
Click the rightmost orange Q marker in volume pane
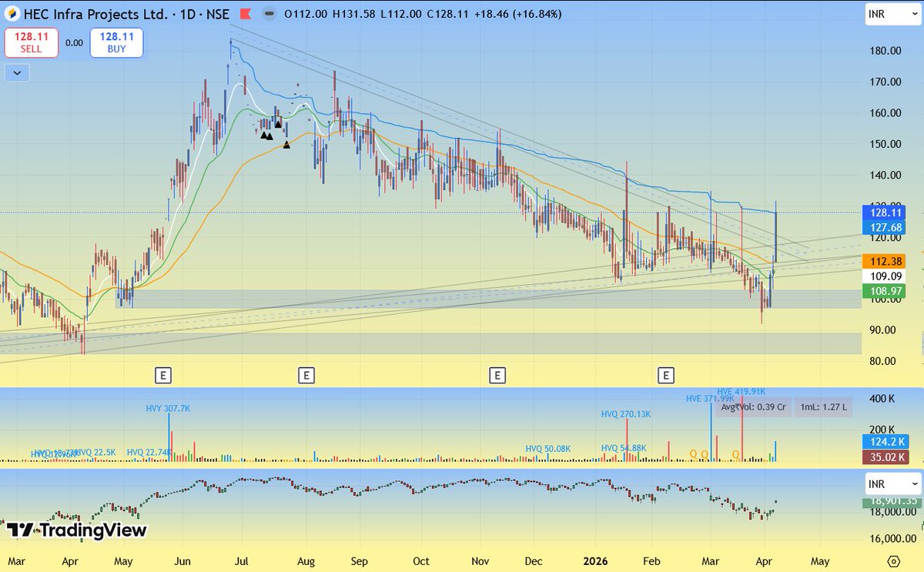[735, 455]
